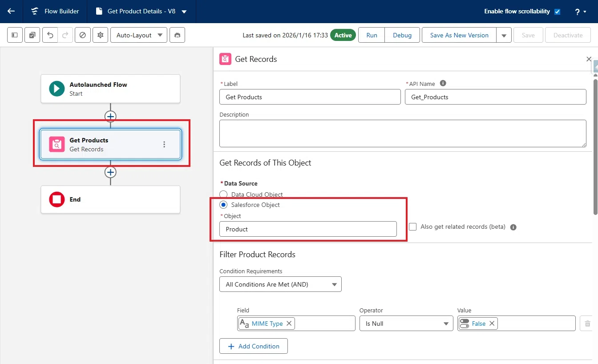Open flow settings gear icon
The height and width of the screenshot is (364, 598).
tap(100, 35)
